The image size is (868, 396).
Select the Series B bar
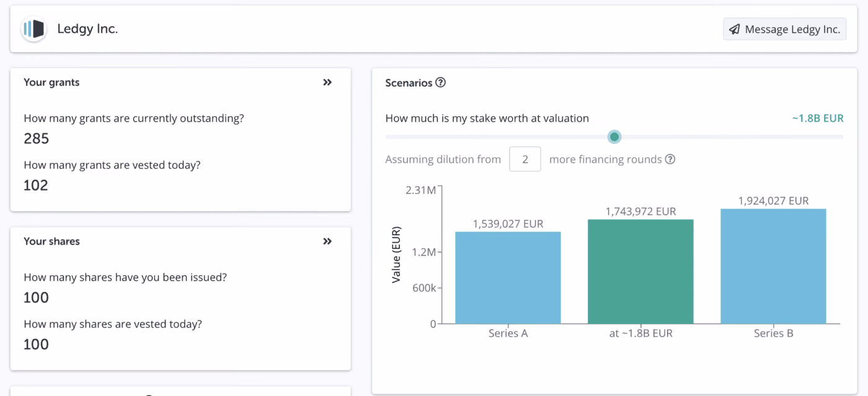[x=773, y=266]
